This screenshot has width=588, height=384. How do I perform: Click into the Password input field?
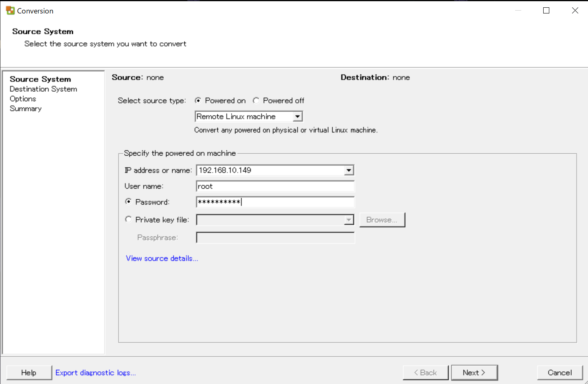(x=275, y=202)
